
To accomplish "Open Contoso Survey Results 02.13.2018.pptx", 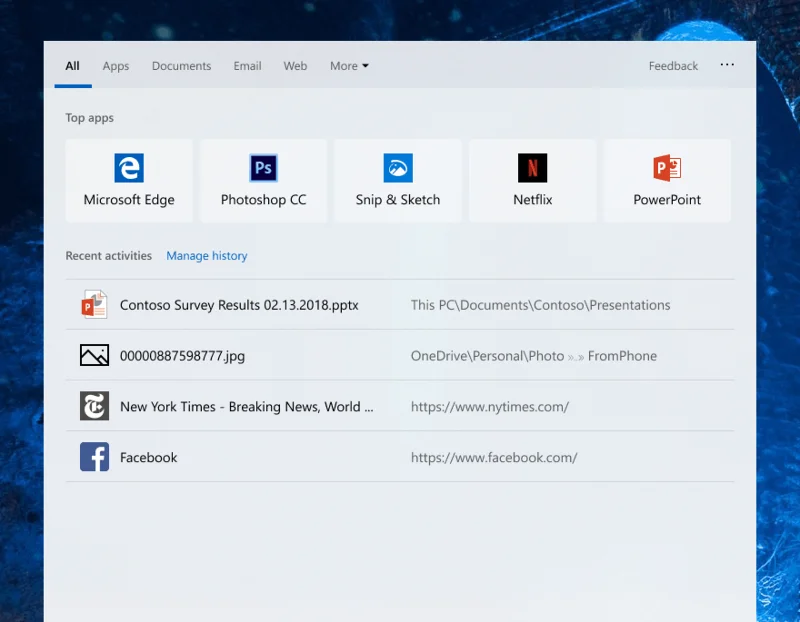I will pos(238,305).
